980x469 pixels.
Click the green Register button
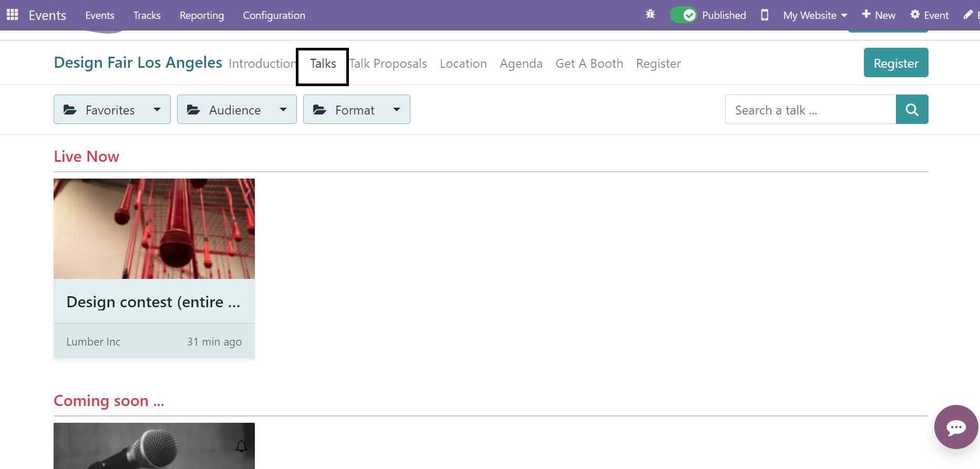click(896, 62)
